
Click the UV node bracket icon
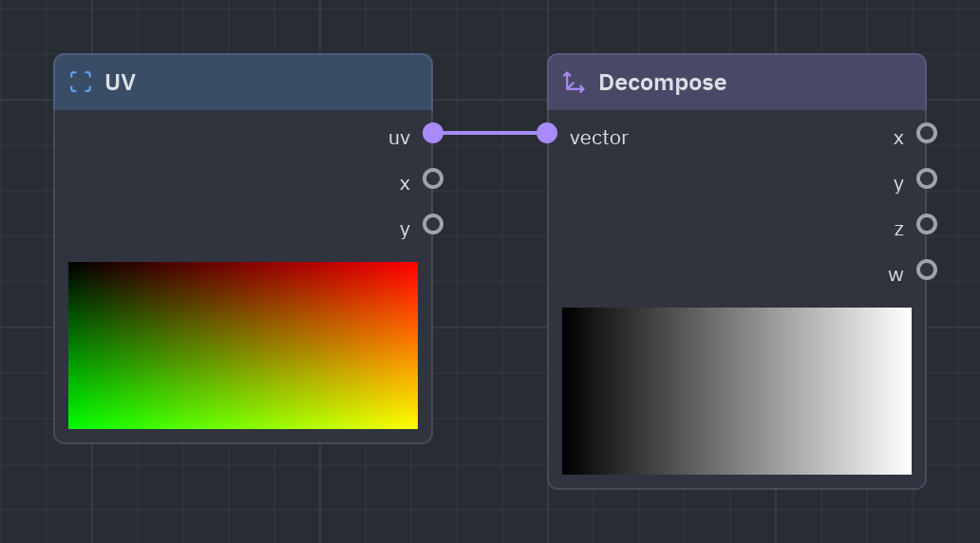(x=81, y=82)
